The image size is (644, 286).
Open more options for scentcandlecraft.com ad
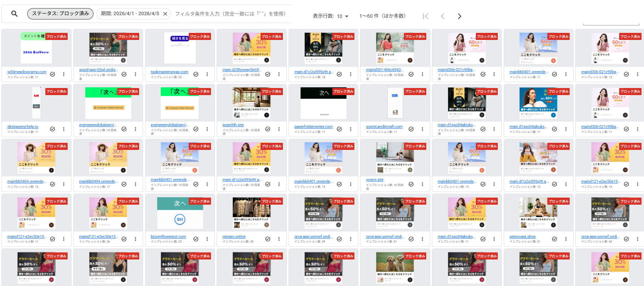(422, 129)
